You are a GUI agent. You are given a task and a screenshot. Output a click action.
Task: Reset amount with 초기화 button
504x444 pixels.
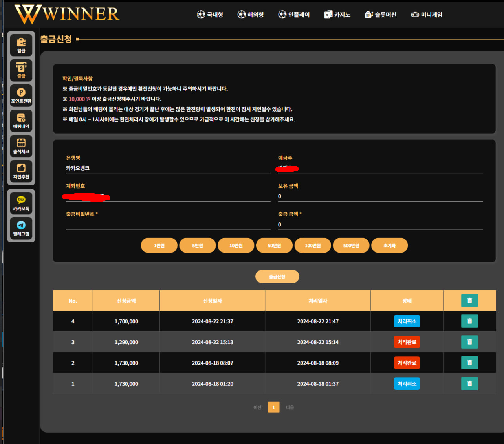[389, 245]
